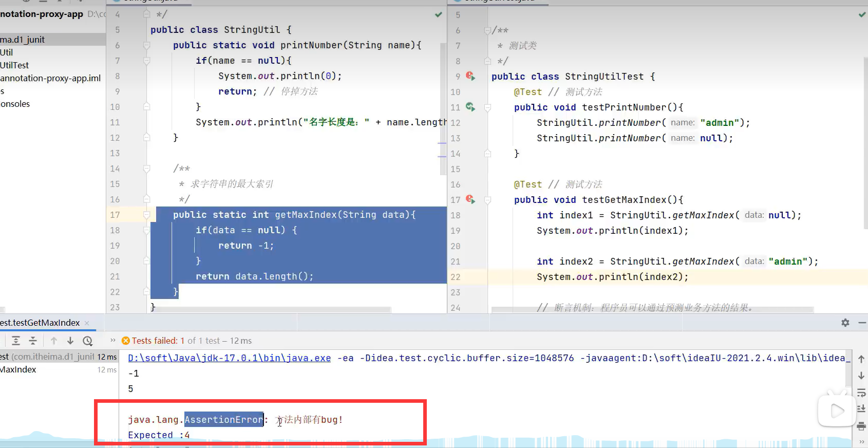The height and width of the screenshot is (448, 868).
Task: Click console output line '5'
Action: 130,389
